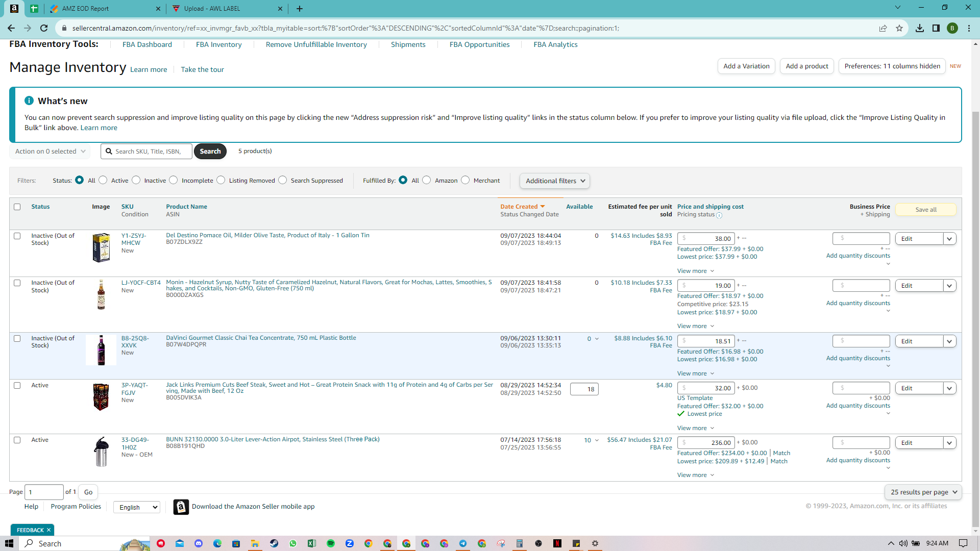Open Edit dropdown arrow for Jack Links row
980x551 pixels.
point(949,388)
